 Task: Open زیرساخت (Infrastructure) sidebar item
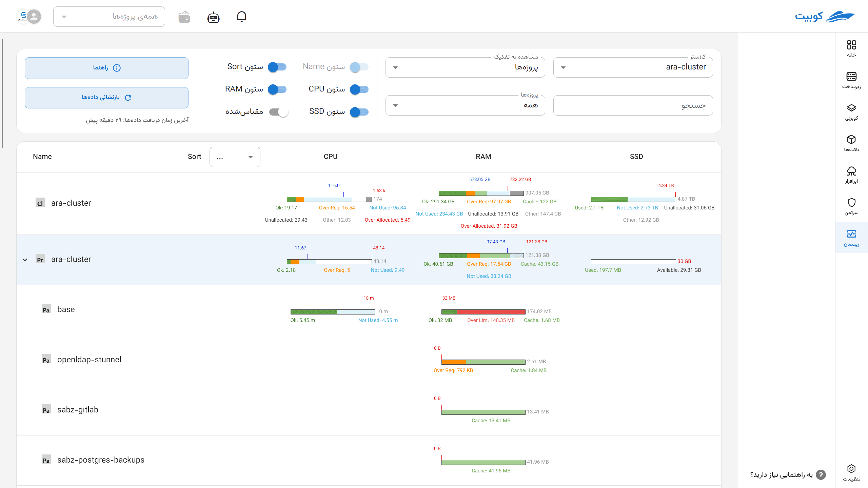point(851,80)
